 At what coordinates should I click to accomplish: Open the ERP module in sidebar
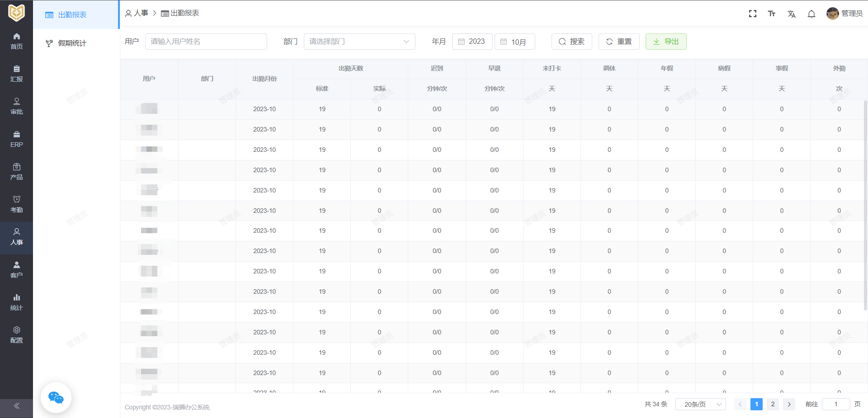pyautogui.click(x=16, y=139)
